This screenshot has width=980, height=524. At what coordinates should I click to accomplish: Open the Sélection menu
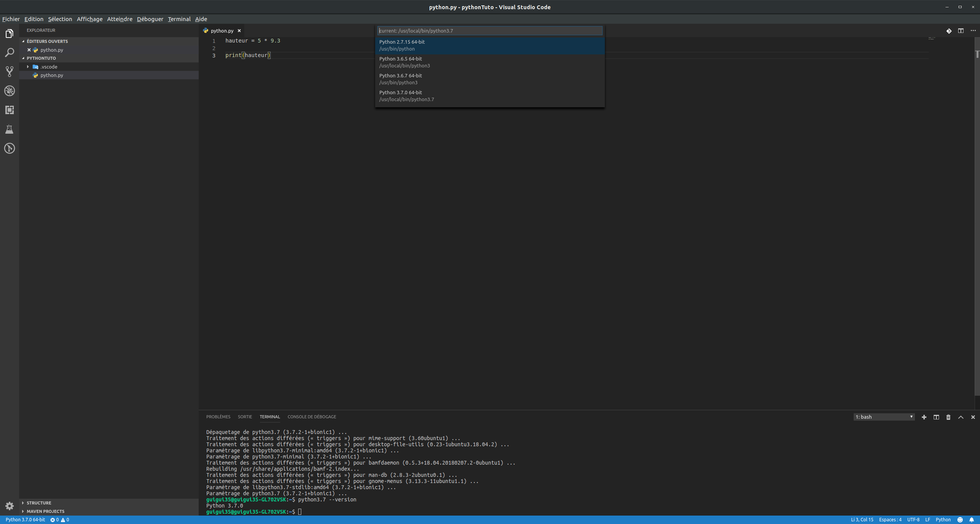point(60,19)
